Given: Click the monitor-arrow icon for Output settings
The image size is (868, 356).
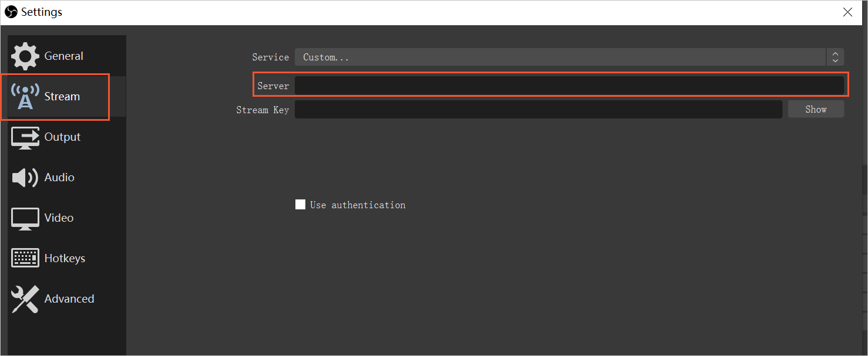Looking at the screenshot, I should point(25,137).
